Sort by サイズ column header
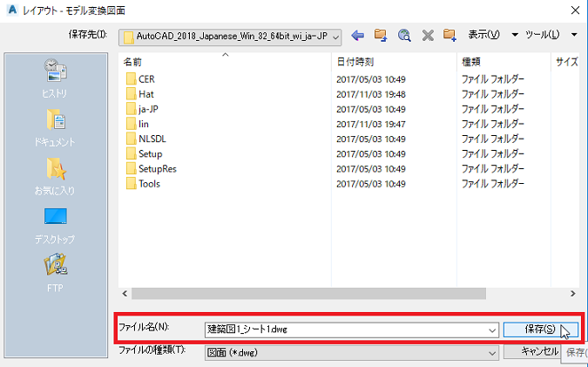 click(565, 62)
